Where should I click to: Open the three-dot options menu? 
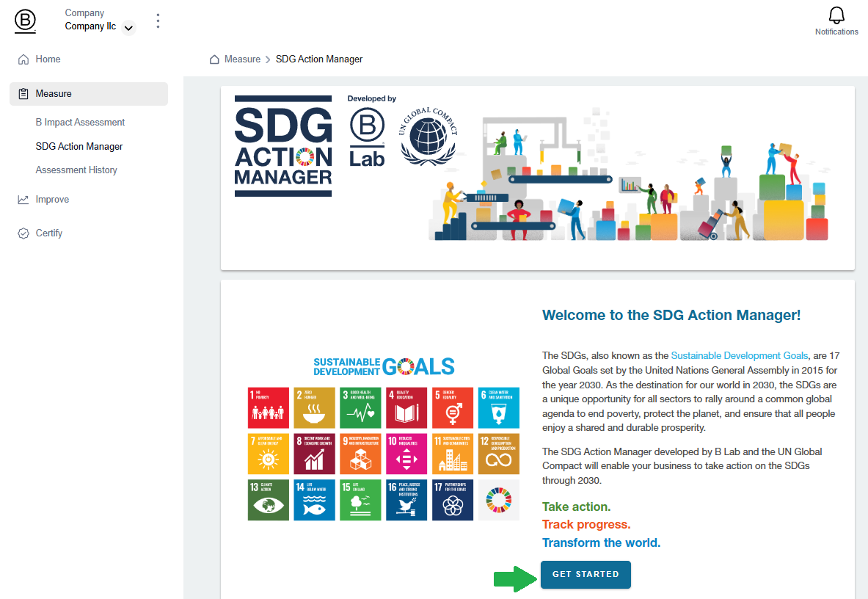click(158, 21)
